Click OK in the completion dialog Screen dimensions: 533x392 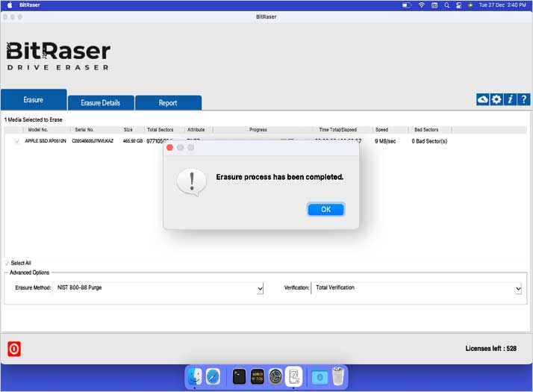pos(325,209)
